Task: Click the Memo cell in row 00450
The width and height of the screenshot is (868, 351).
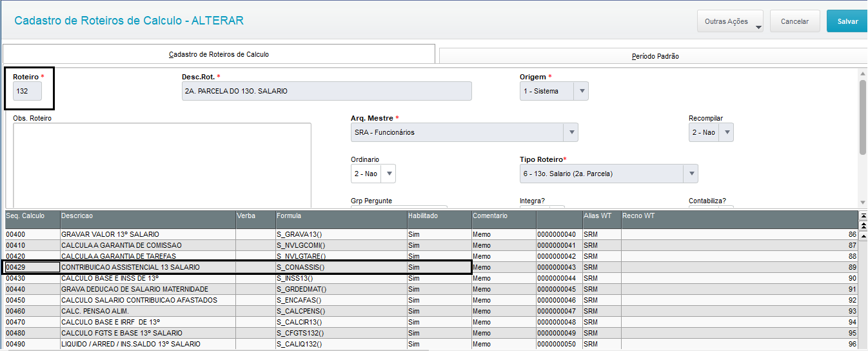Action: click(503, 300)
